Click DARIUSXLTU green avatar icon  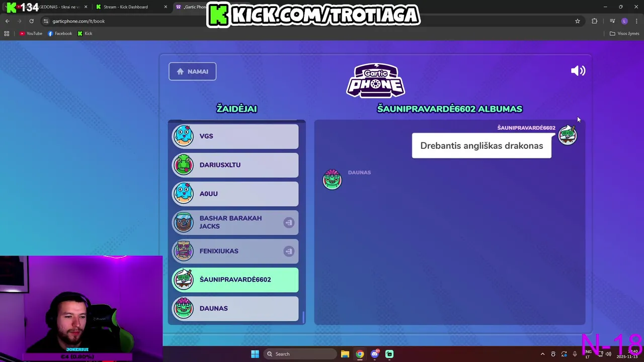pos(183,164)
